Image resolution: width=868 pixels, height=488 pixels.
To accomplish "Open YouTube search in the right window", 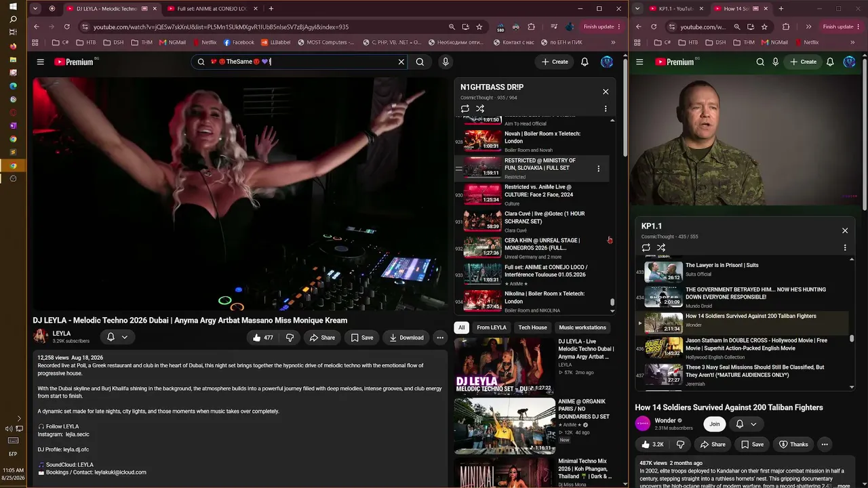I will click(x=760, y=62).
